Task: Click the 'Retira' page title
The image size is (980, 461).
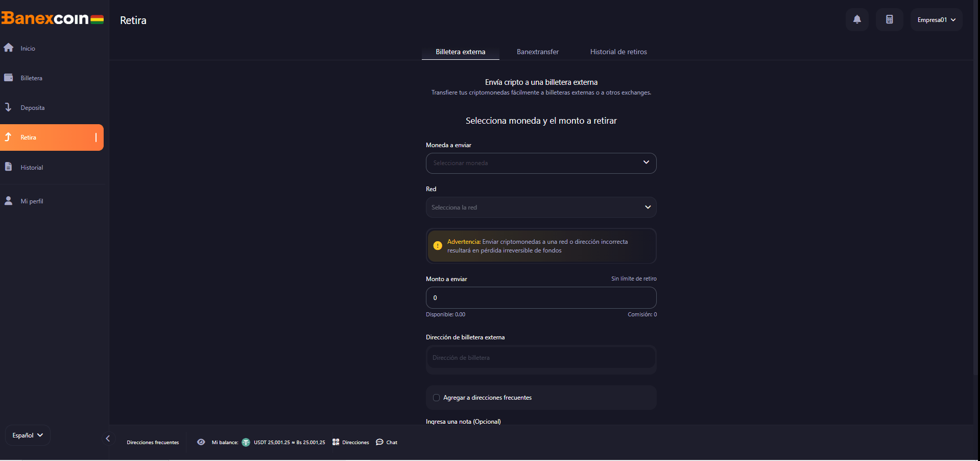Action: click(133, 20)
